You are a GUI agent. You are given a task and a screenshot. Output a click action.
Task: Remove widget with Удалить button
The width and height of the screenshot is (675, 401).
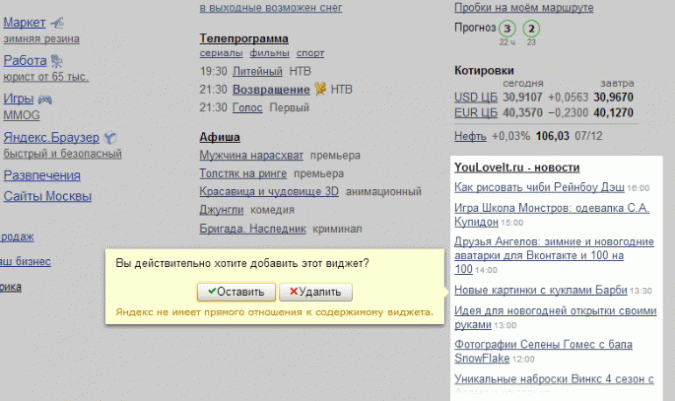tap(316, 292)
